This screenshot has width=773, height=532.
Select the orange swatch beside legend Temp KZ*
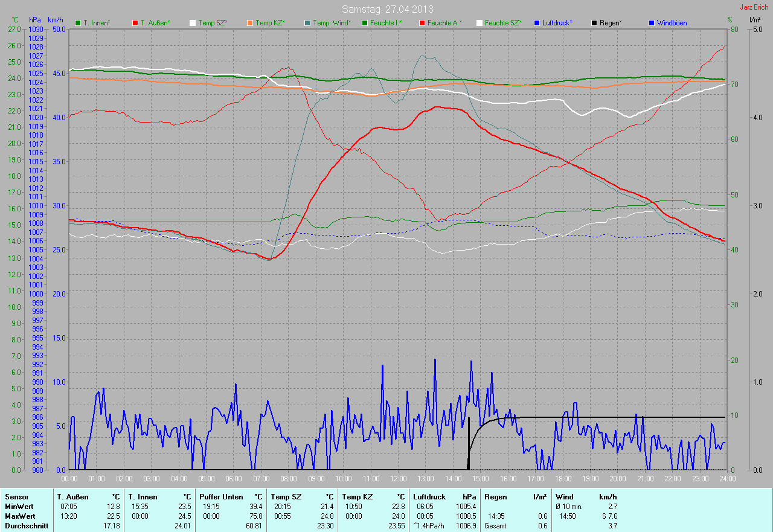tap(250, 23)
